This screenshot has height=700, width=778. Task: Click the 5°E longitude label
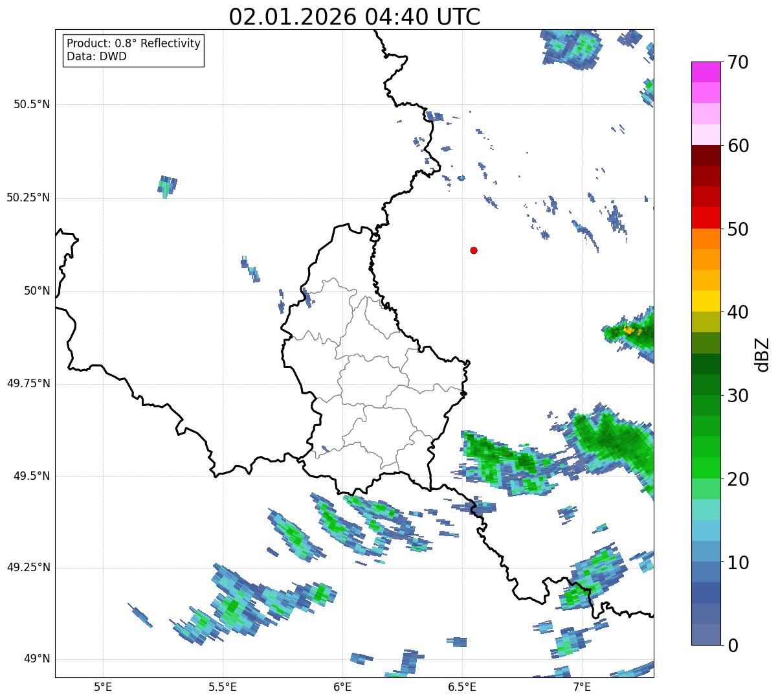pos(103,686)
